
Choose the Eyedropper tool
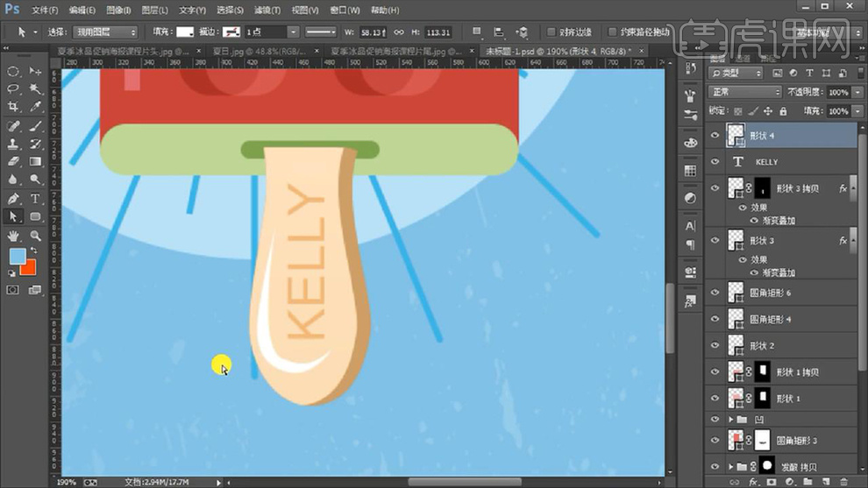[x=35, y=107]
